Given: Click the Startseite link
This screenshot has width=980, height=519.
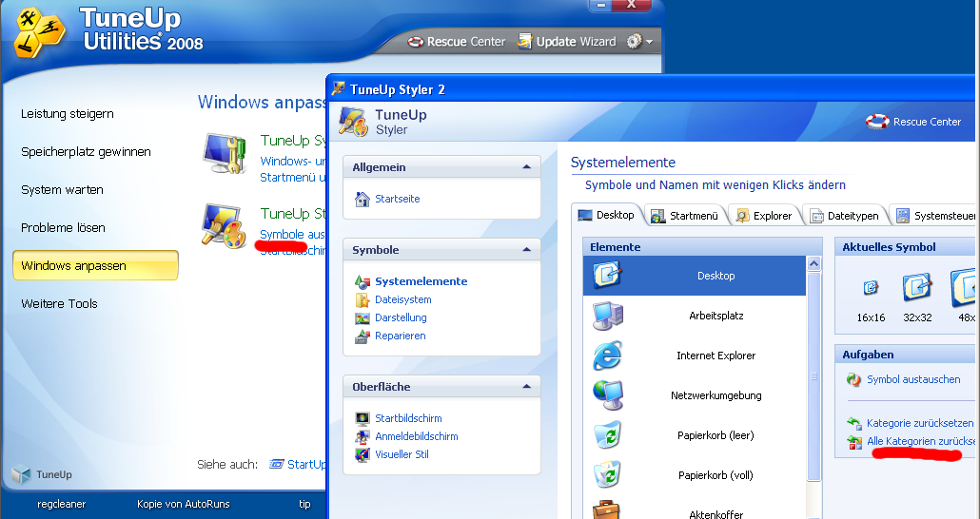Looking at the screenshot, I should pos(398,199).
